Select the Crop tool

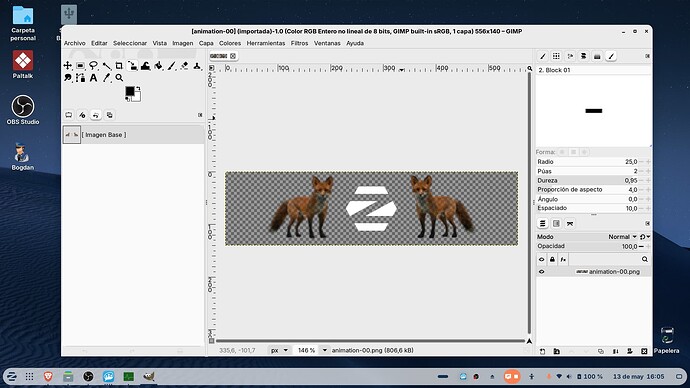tap(119, 66)
